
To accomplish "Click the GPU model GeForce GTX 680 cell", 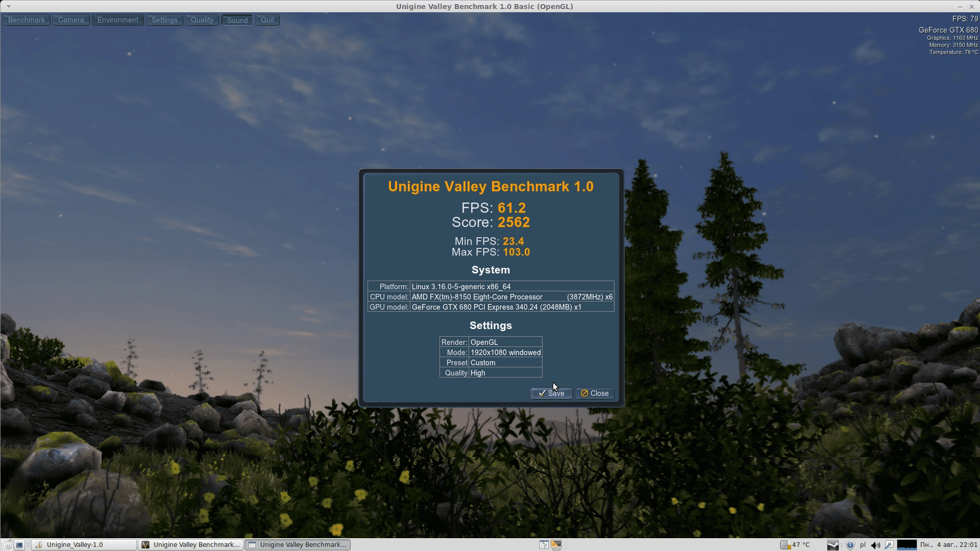I will coord(512,307).
